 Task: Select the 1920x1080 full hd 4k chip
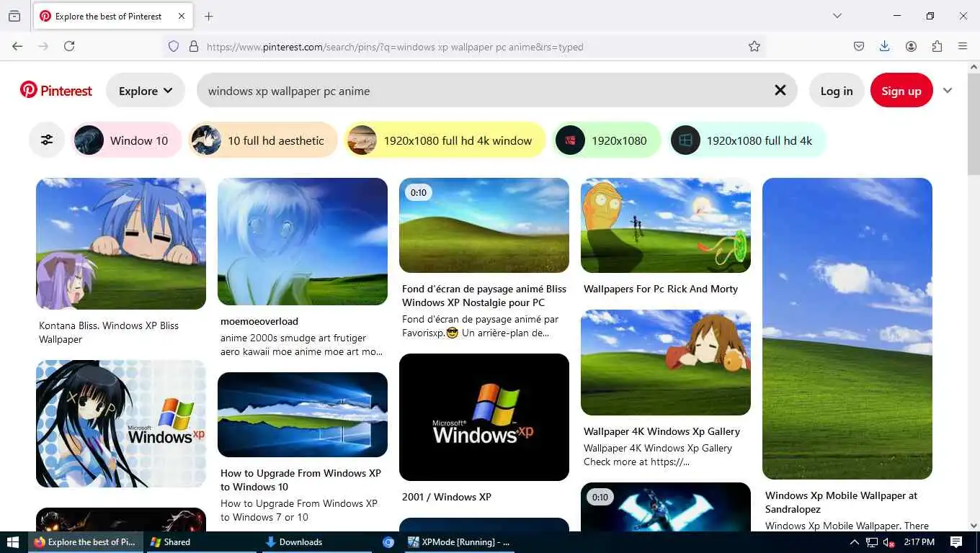(x=747, y=140)
